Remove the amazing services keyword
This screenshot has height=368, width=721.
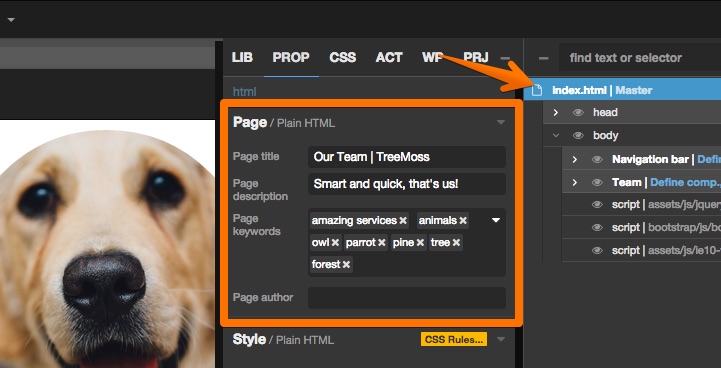403,221
